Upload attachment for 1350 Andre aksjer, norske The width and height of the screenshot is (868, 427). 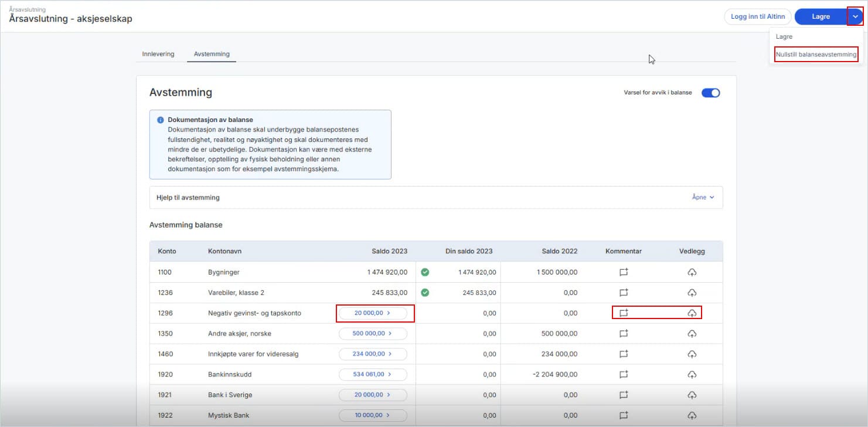(x=692, y=334)
